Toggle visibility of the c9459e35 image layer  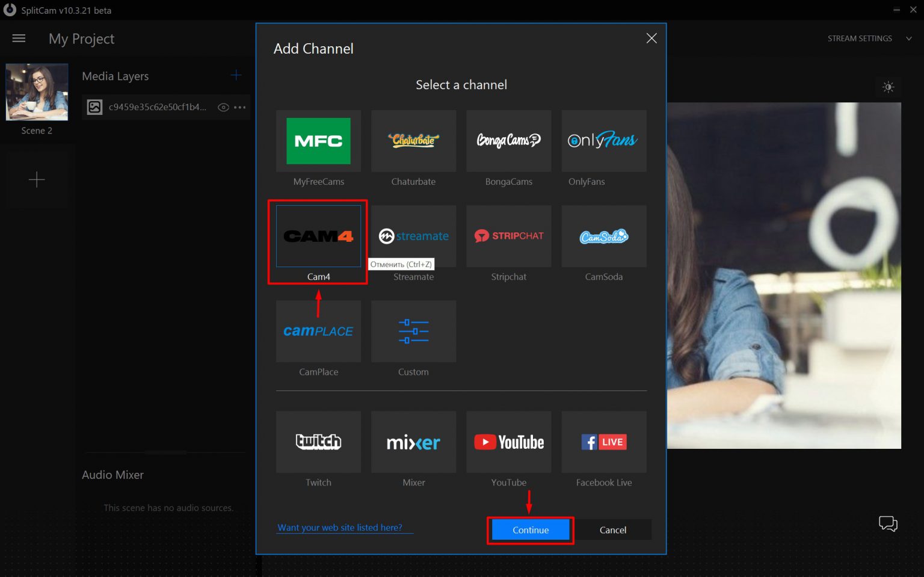click(x=223, y=108)
